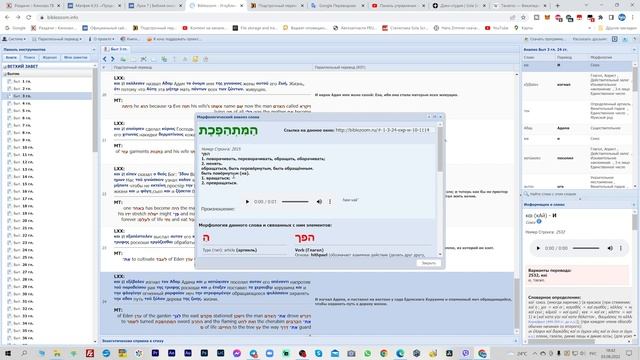Click the magnifier search-words-in-dictionary icon
Screen dimensions: 640x360
(x=527, y=194)
